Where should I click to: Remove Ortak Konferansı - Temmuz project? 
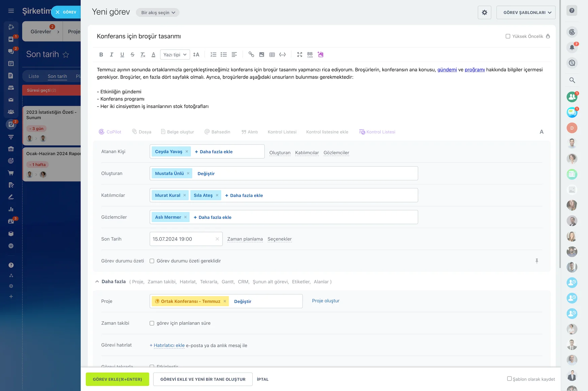[225, 301]
